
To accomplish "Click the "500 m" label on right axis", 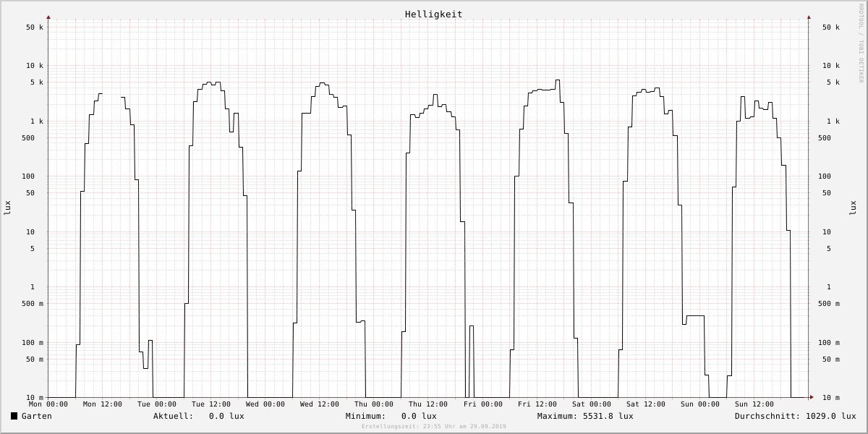I will [x=829, y=304].
